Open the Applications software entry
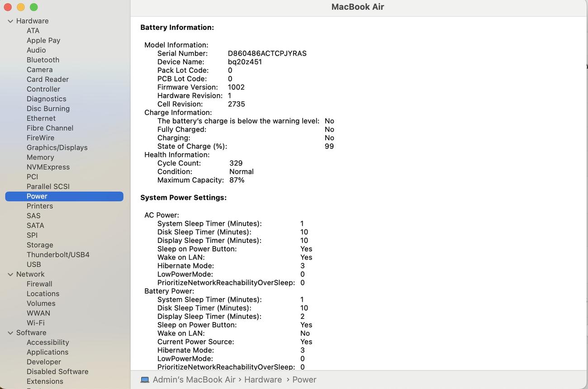 [47, 352]
